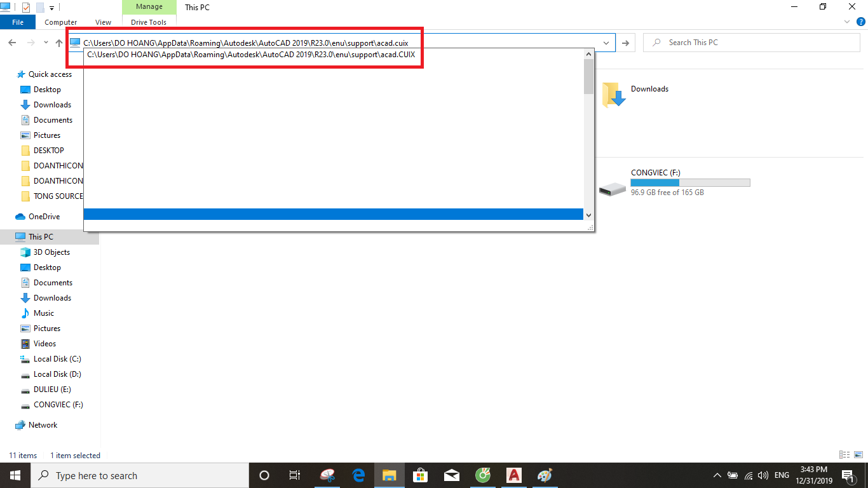Click the Search This PC box
868x488 pixels.
coord(752,43)
